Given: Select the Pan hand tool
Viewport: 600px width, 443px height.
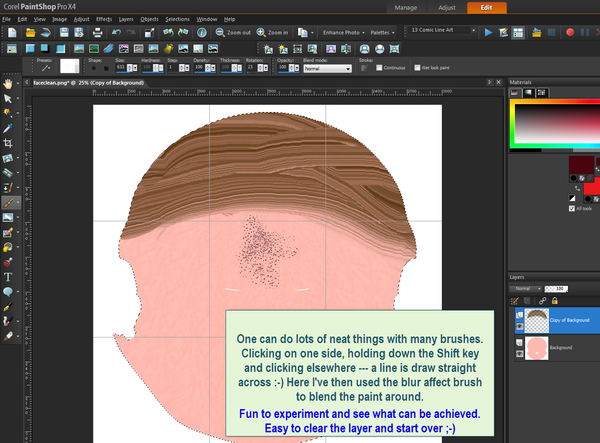Looking at the screenshot, I should [x=9, y=83].
